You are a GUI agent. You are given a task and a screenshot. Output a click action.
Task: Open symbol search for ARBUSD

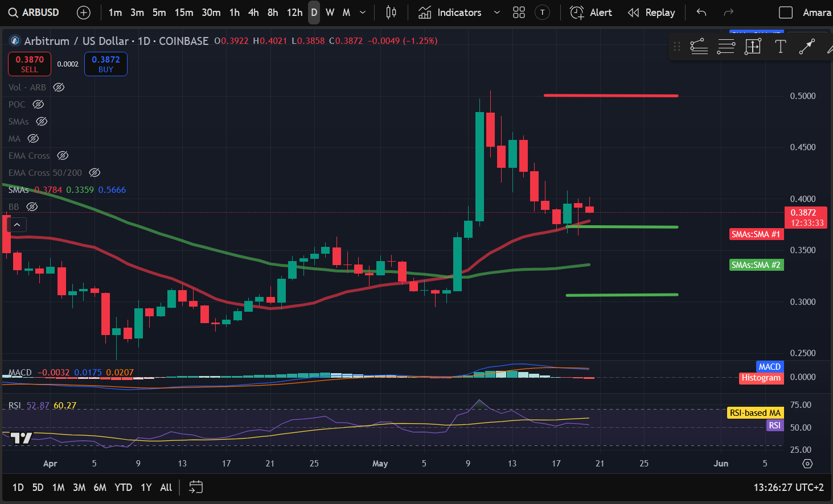pos(34,13)
